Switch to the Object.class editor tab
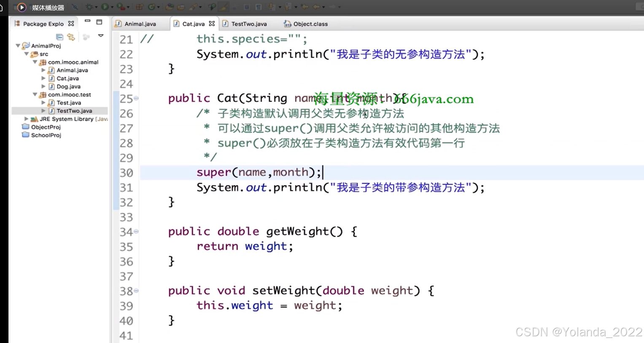The image size is (644, 343). (x=306, y=24)
